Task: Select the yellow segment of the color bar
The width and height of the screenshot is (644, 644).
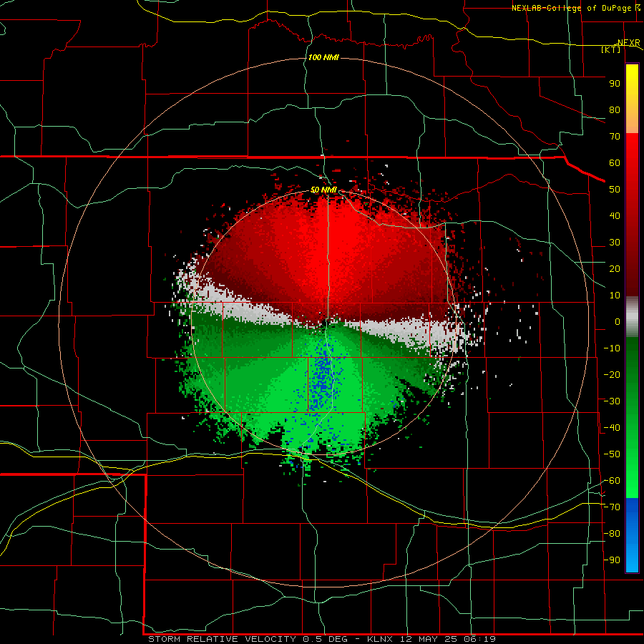Action: tap(632, 99)
